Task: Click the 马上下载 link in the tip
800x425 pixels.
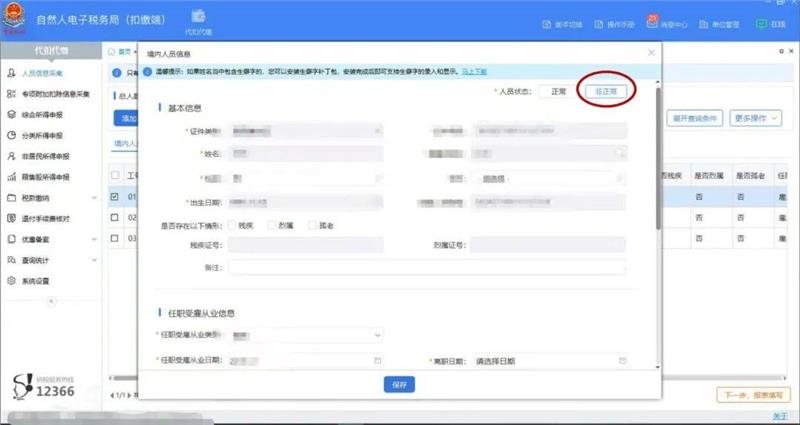Action: click(x=473, y=72)
